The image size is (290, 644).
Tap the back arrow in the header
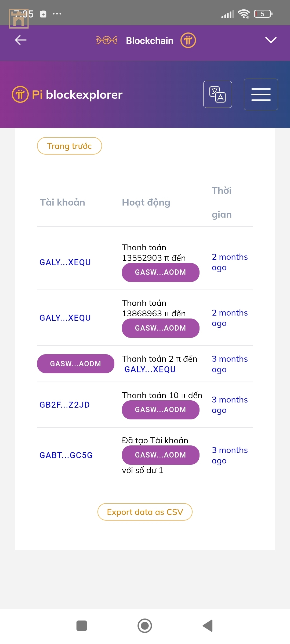click(20, 40)
